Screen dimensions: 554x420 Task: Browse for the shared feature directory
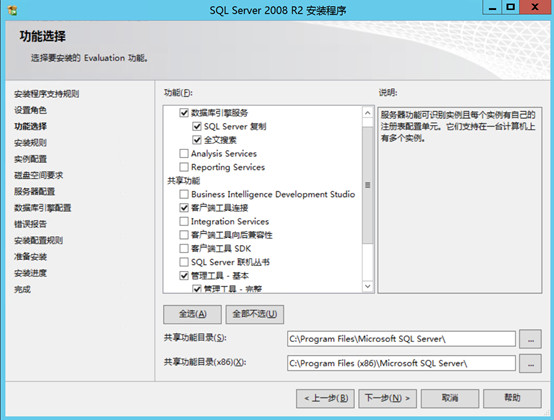click(x=530, y=339)
